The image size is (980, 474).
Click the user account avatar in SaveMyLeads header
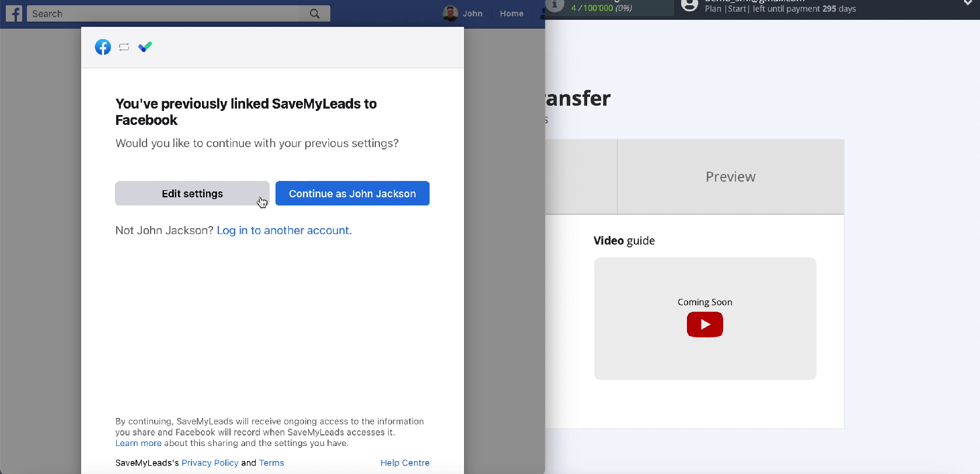tap(689, 5)
